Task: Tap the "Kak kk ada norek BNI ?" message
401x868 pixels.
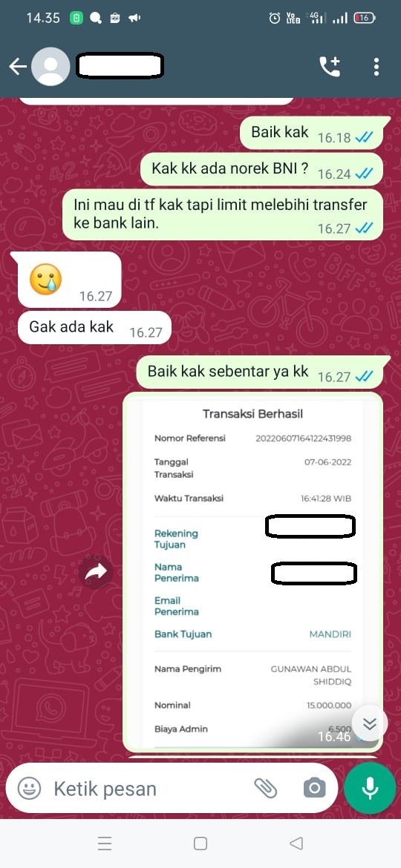Action: (x=261, y=169)
